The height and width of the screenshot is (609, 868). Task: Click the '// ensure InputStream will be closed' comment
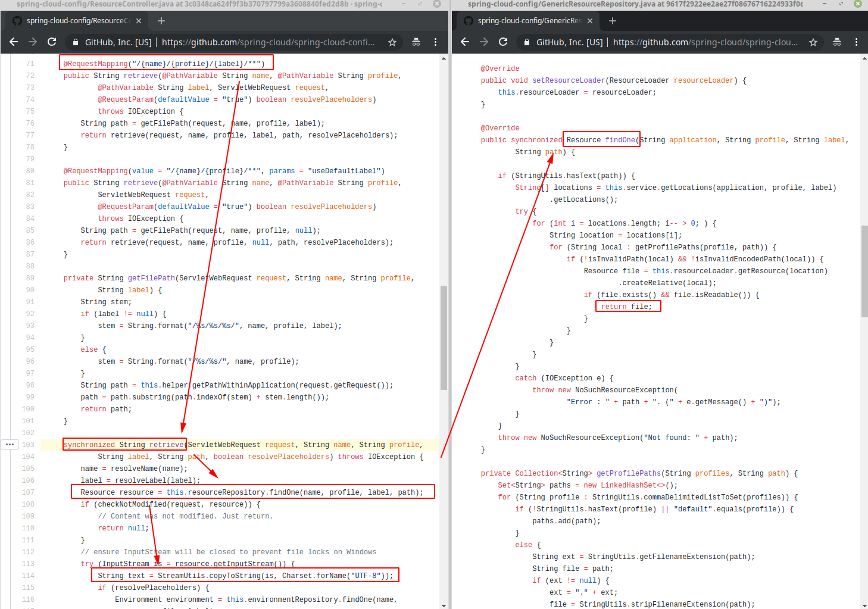pos(229,552)
